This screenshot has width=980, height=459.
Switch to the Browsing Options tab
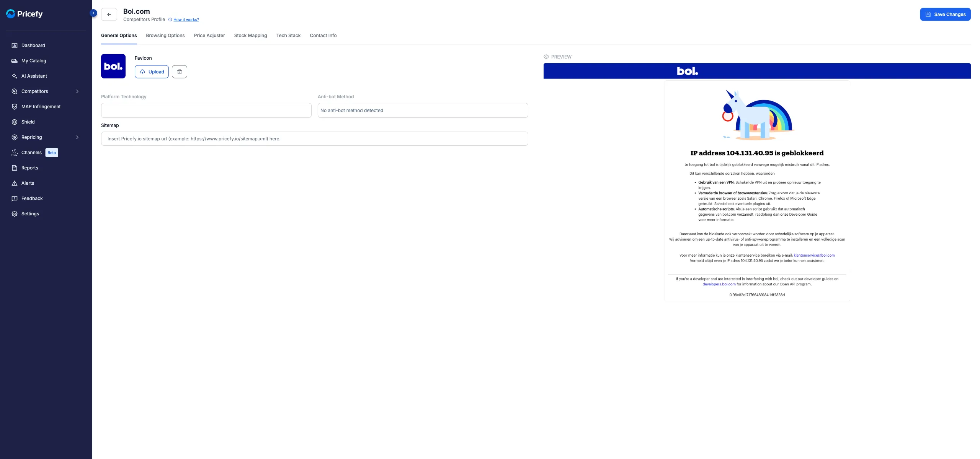point(165,36)
